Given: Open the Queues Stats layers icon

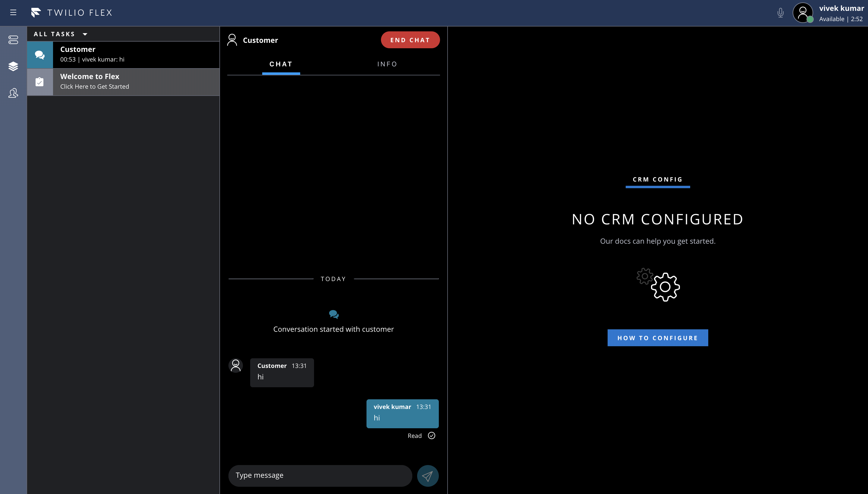Looking at the screenshot, I should pyautogui.click(x=13, y=66).
